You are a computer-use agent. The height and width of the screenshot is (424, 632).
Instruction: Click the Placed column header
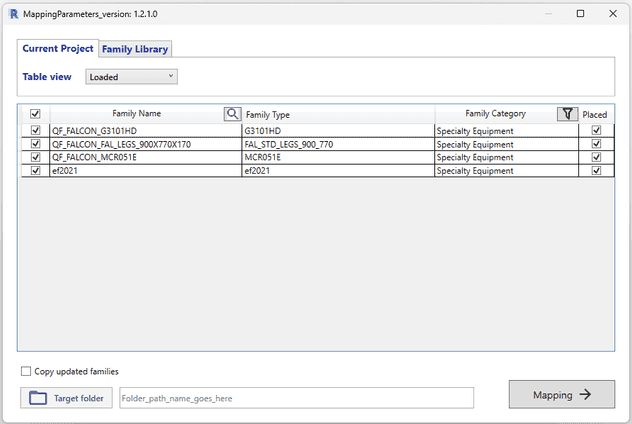pos(595,114)
